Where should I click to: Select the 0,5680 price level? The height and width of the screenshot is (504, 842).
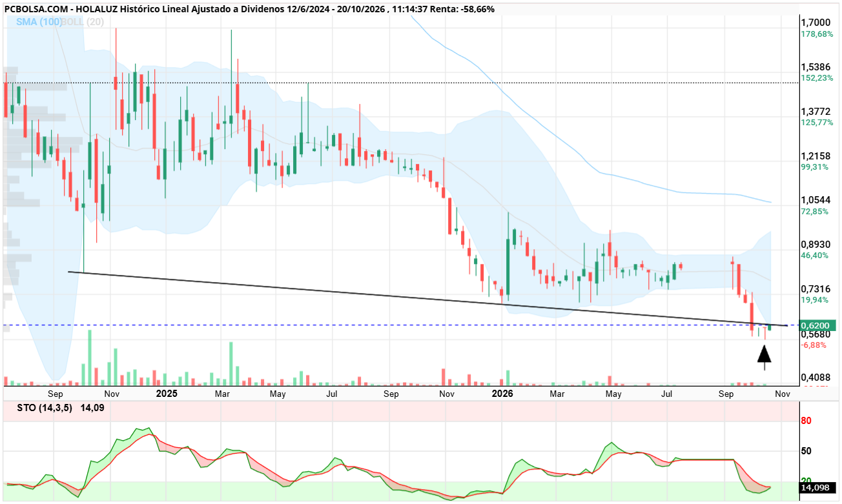[x=816, y=334]
